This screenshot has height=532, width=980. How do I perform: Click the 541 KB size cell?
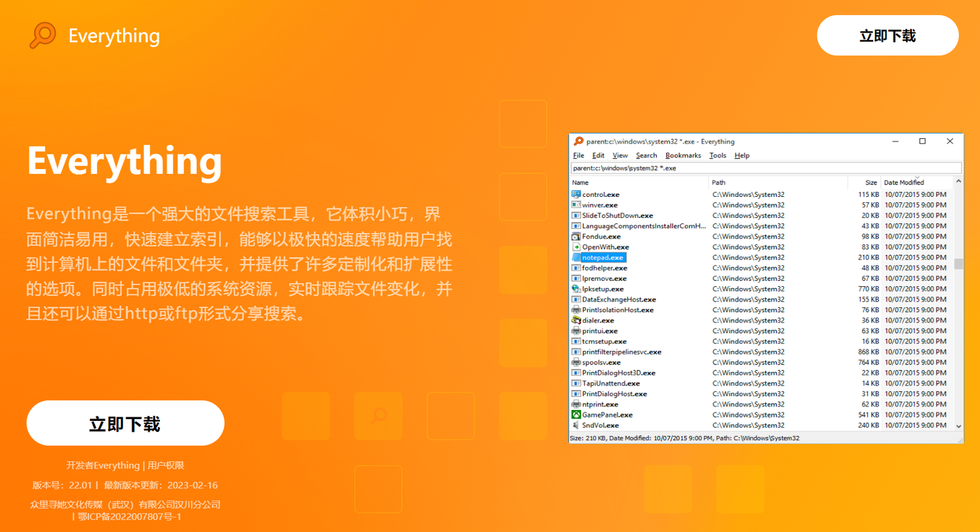point(868,415)
